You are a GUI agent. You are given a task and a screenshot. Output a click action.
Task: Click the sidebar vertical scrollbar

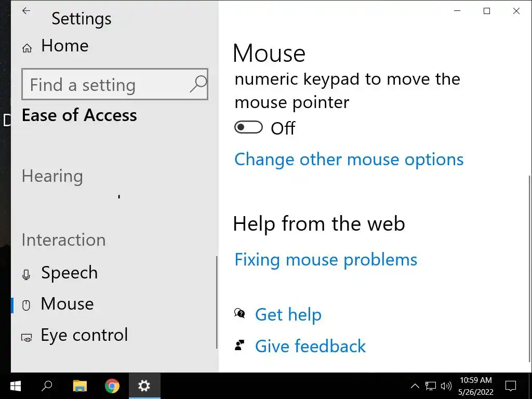pyautogui.click(x=217, y=302)
